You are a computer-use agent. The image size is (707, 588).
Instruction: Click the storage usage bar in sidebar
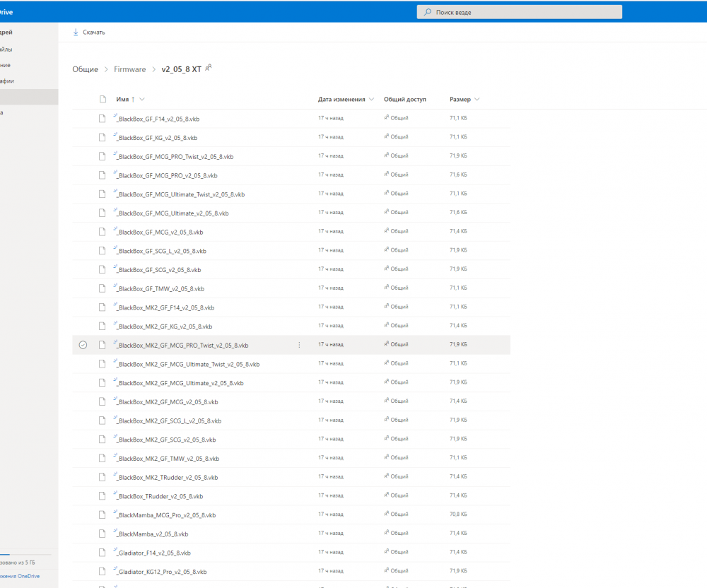(25, 554)
